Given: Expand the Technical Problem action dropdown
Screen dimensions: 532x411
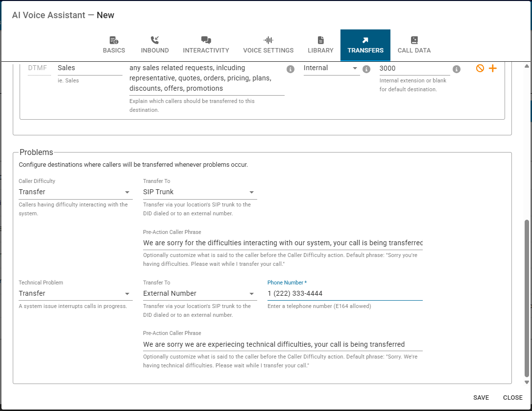Looking at the screenshot, I should pyautogui.click(x=75, y=294).
